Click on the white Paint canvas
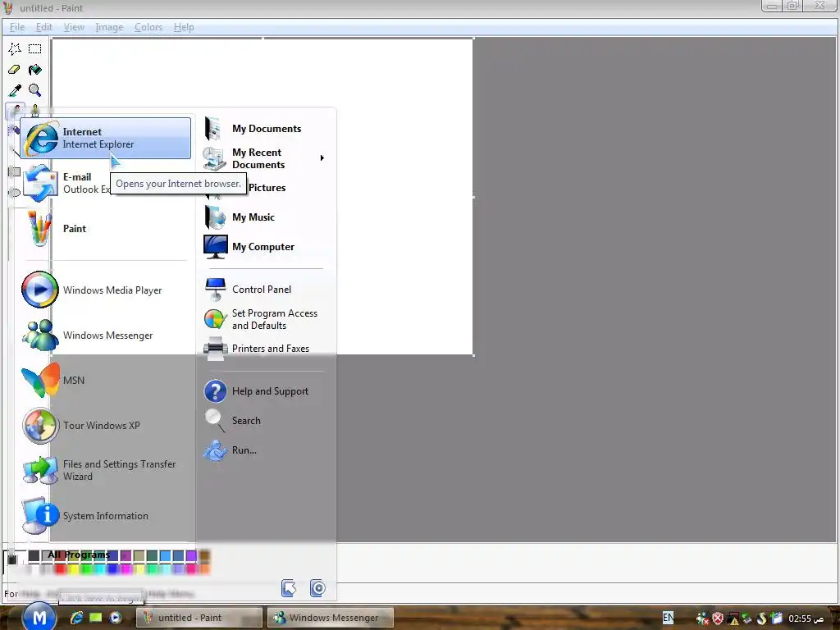 click(x=404, y=195)
